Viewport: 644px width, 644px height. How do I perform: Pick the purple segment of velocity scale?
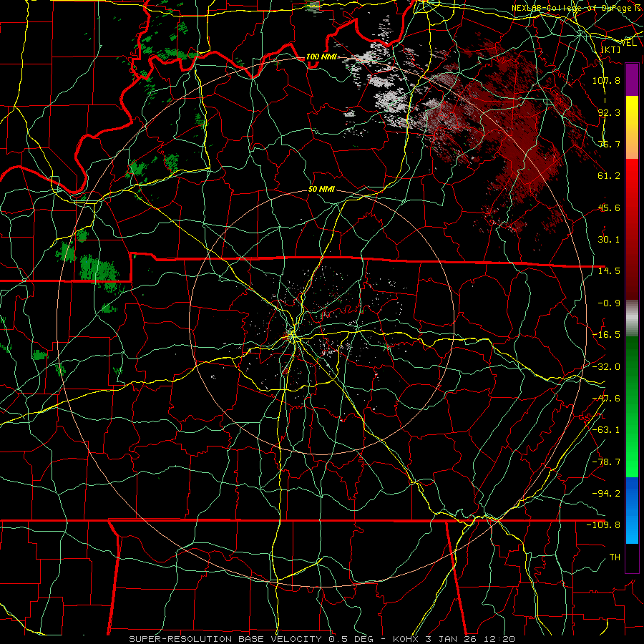(632, 79)
